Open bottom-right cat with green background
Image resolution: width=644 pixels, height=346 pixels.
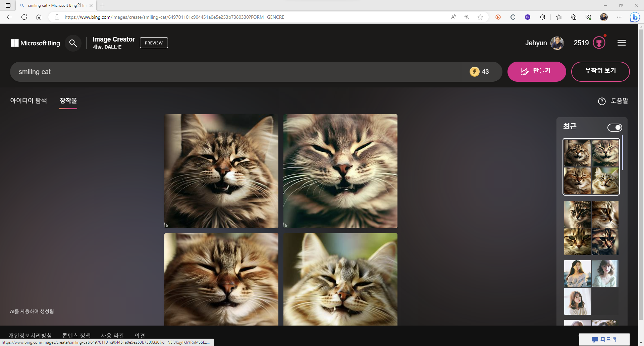[340, 279]
